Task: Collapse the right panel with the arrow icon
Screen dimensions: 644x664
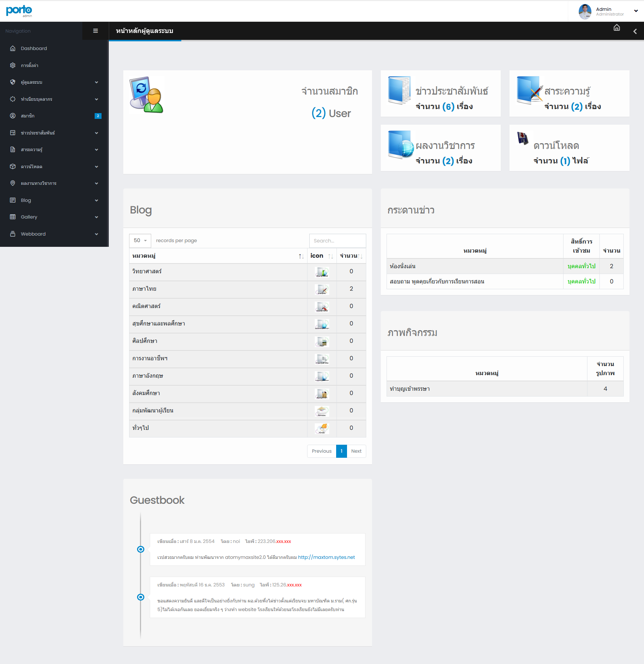Action: 635,32
